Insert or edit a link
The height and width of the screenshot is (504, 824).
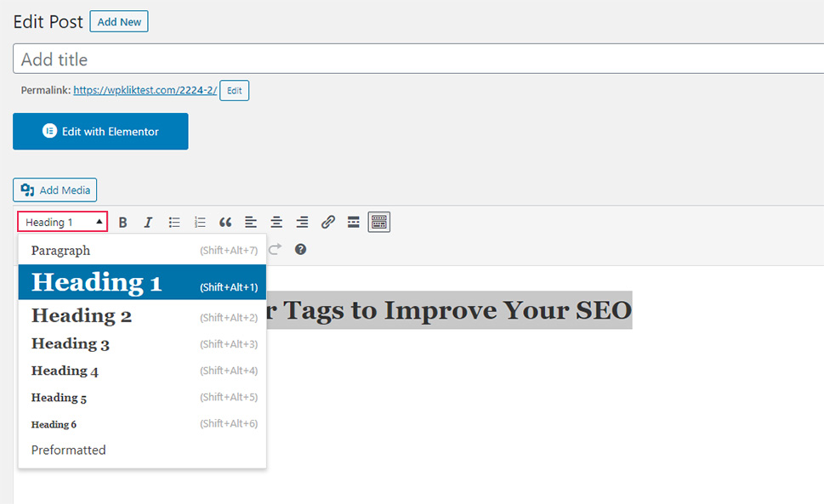pos(328,222)
